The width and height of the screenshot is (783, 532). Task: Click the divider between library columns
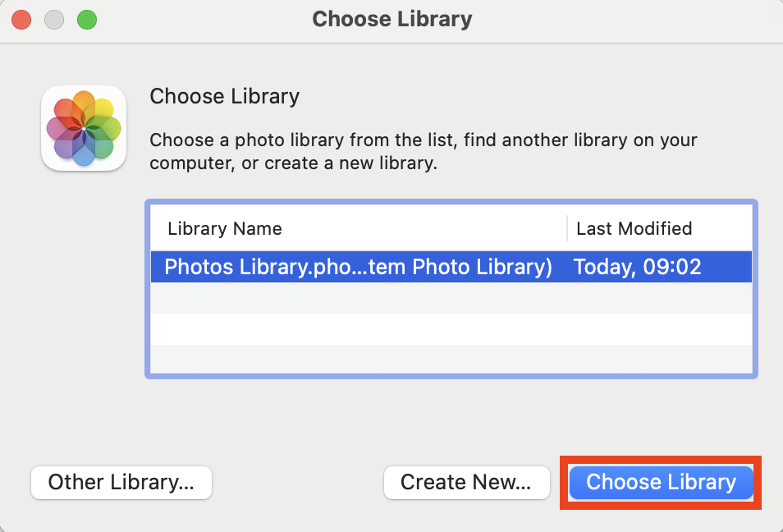coord(567,228)
